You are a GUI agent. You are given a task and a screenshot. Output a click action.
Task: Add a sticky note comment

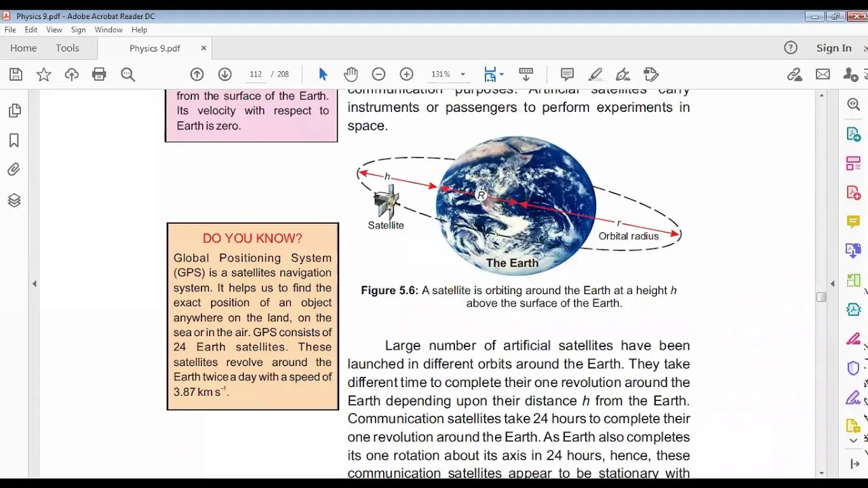tap(568, 75)
